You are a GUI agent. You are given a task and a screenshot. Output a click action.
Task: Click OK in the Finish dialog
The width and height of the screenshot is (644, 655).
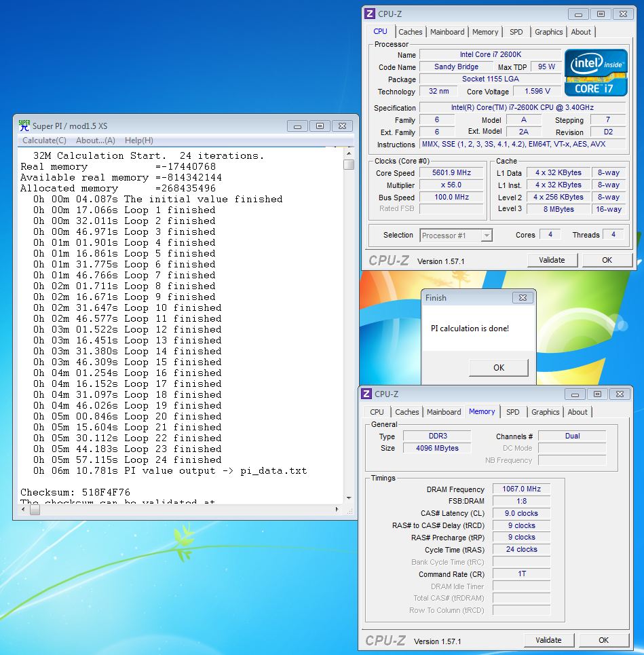499,368
